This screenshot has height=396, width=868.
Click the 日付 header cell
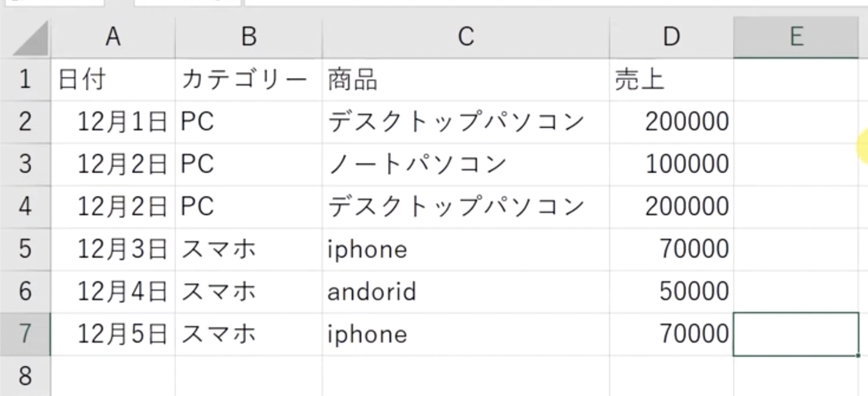coord(113,80)
